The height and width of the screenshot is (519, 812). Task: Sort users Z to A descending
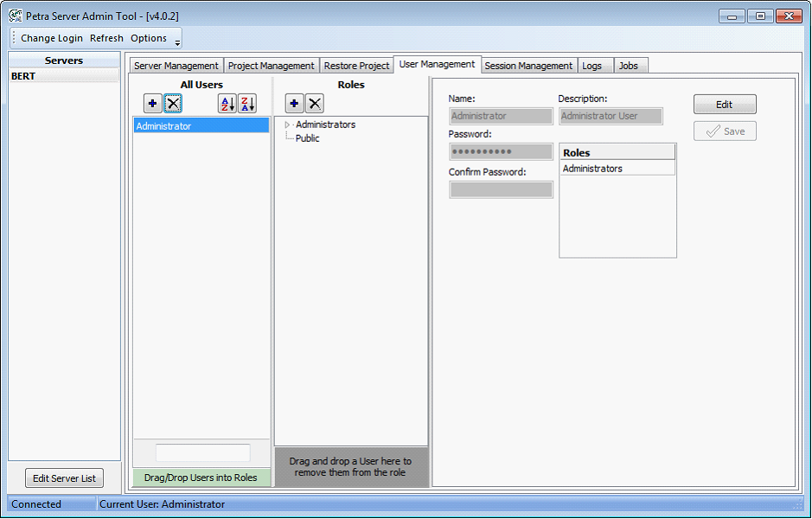(247, 104)
